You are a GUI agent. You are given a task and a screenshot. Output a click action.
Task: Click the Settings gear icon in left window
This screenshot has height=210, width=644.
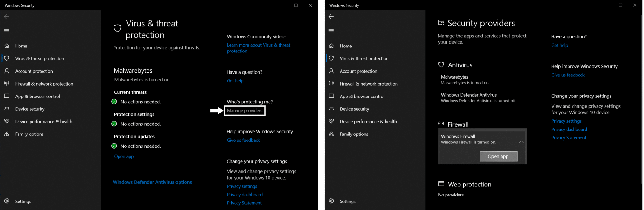(x=7, y=201)
